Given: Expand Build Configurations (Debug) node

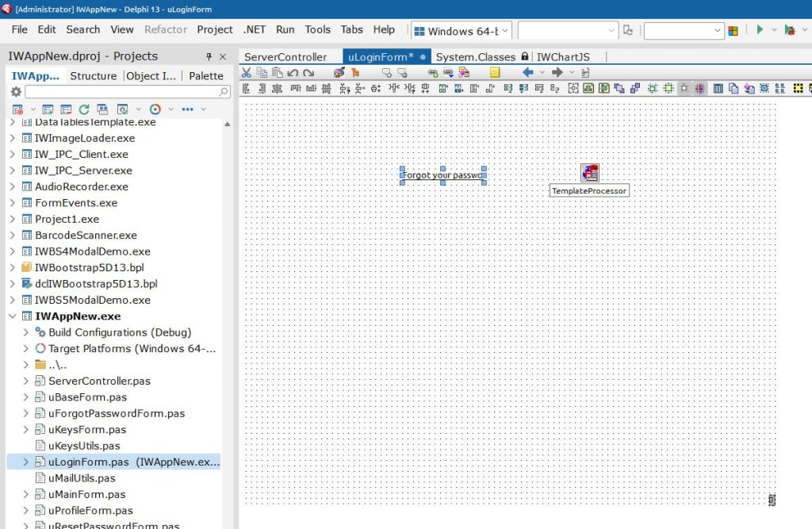Looking at the screenshot, I should [26, 332].
